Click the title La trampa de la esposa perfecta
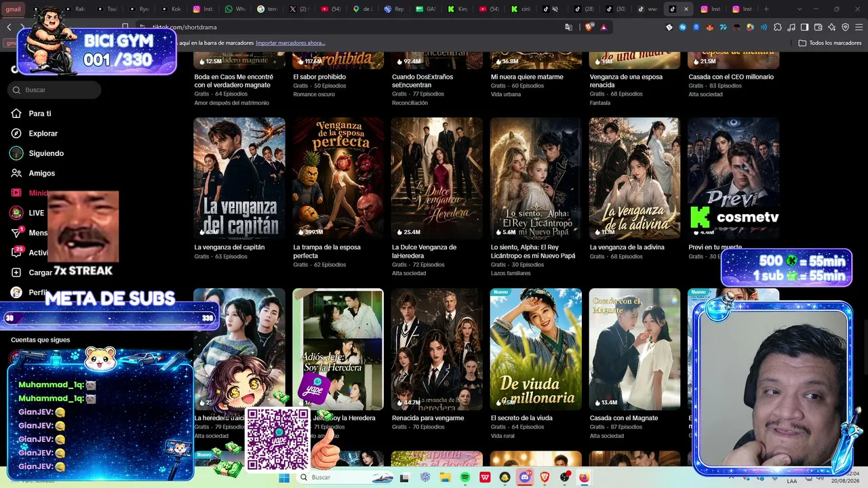 (x=327, y=251)
